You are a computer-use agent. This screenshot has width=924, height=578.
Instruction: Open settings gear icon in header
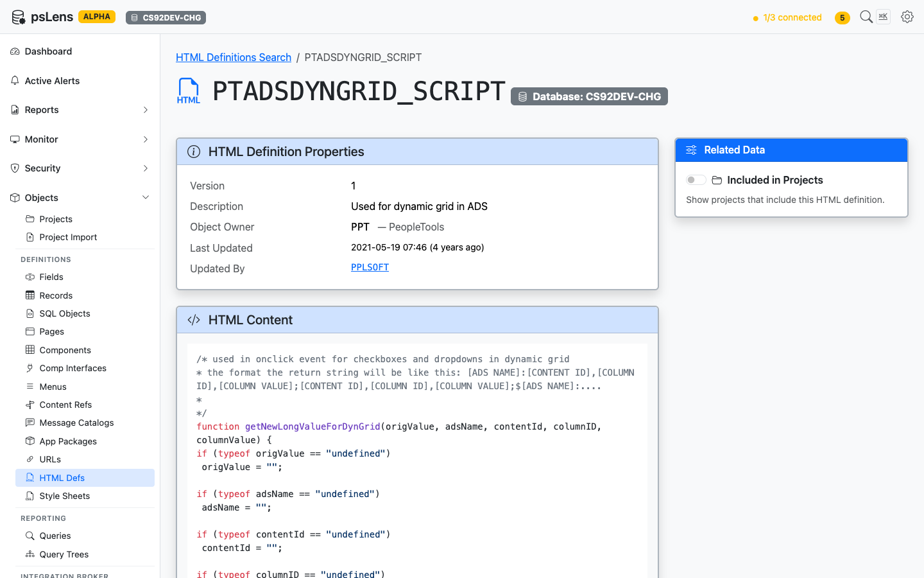tap(907, 17)
